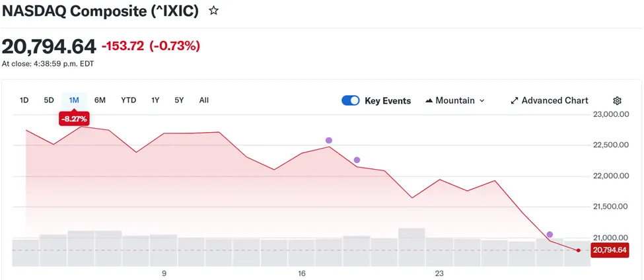
Task: Expand the Mountain chart type dropdown chevron
Action: pos(482,100)
